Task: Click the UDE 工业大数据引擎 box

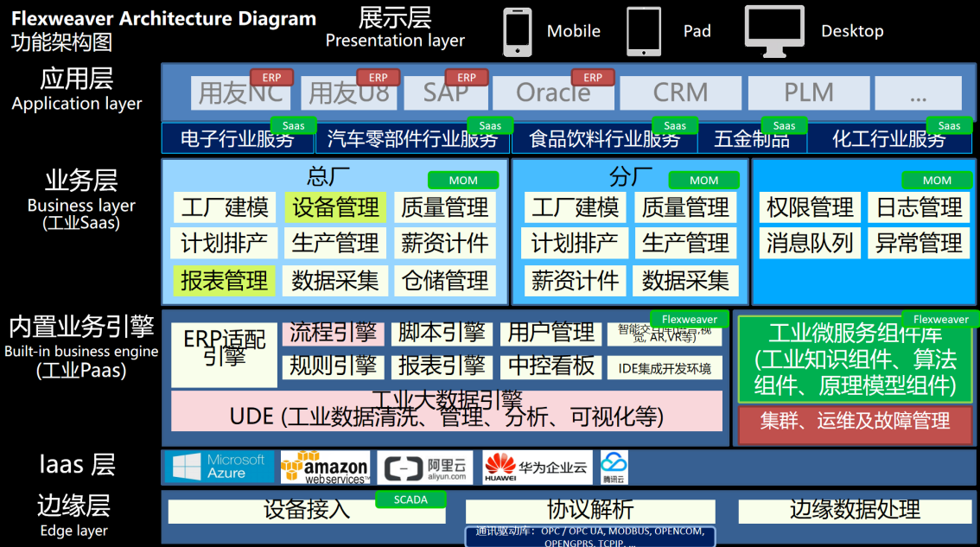Action: click(x=447, y=410)
